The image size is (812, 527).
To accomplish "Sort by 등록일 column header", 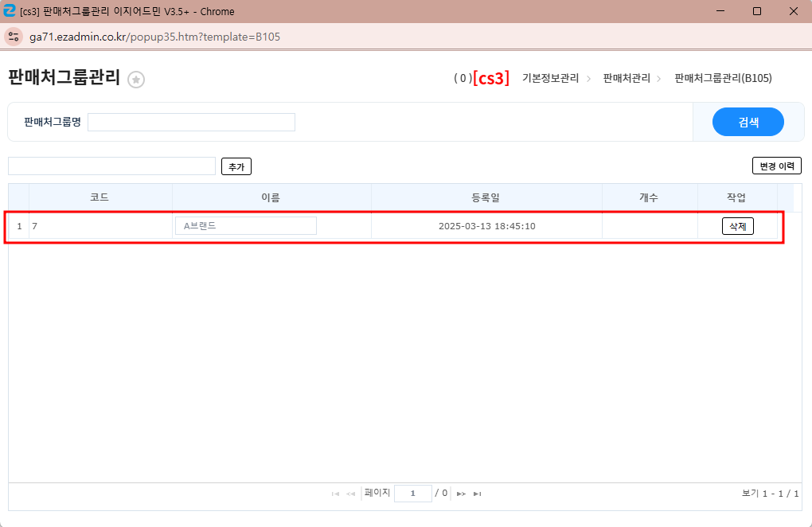I will (486, 197).
